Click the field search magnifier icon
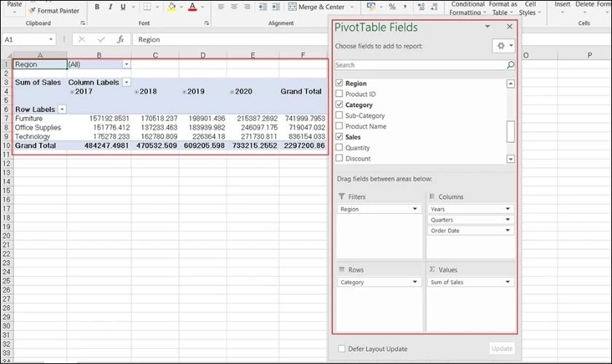612x364 pixels. (x=510, y=65)
